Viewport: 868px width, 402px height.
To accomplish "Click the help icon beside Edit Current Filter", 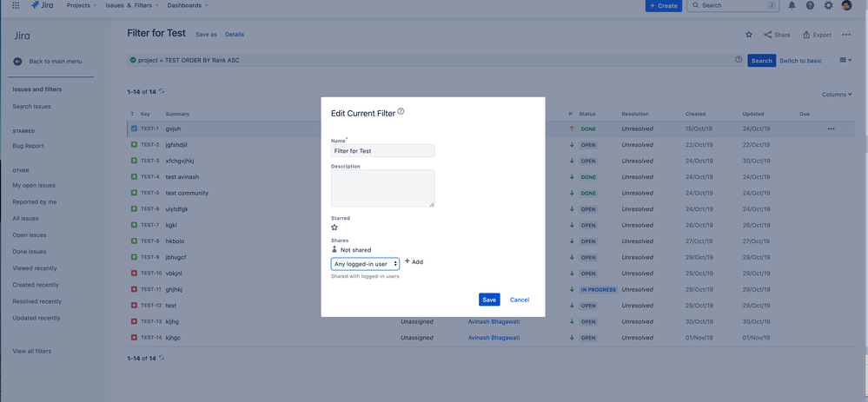I will tap(401, 111).
